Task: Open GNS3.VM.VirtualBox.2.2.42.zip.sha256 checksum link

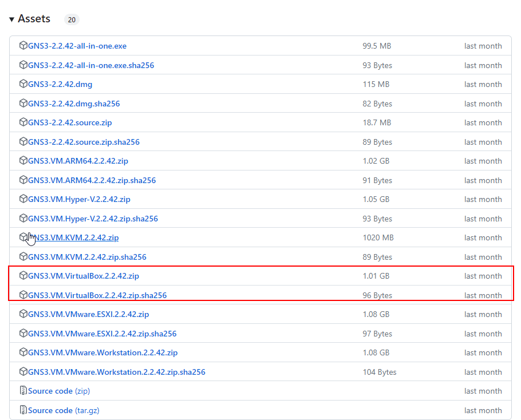Action: point(97,295)
